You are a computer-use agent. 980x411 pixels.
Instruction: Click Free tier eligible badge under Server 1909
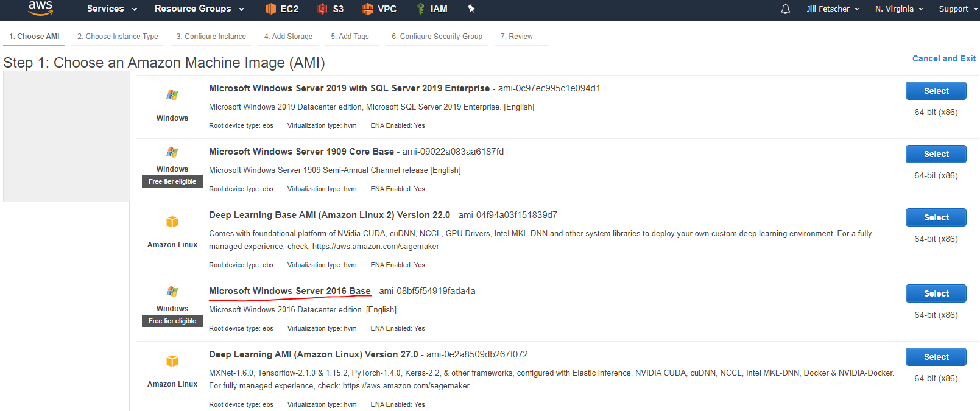coord(172,181)
